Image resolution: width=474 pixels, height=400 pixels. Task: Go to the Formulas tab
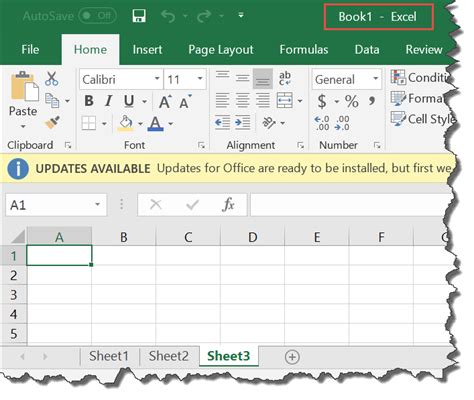click(304, 49)
